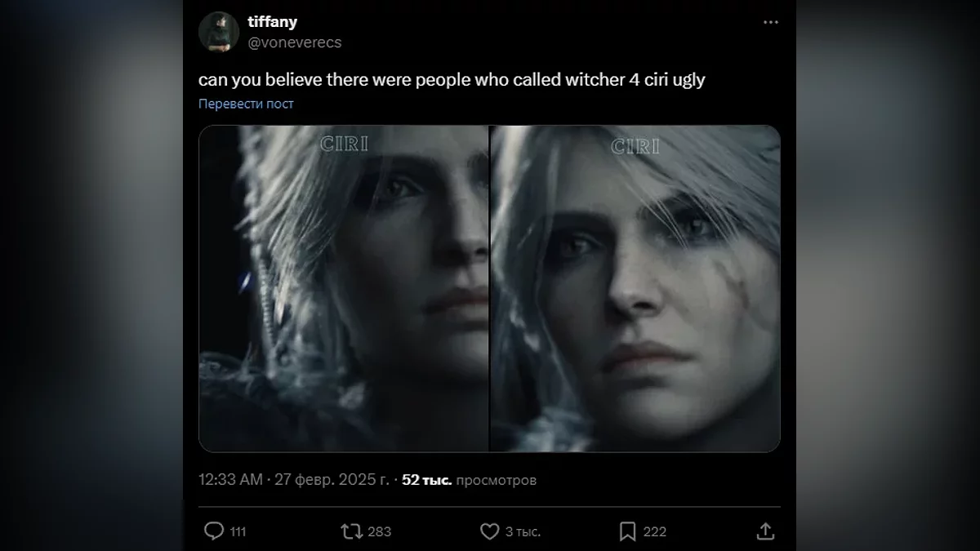Like the post with the heart icon
The image size is (980, 551).
489,531
